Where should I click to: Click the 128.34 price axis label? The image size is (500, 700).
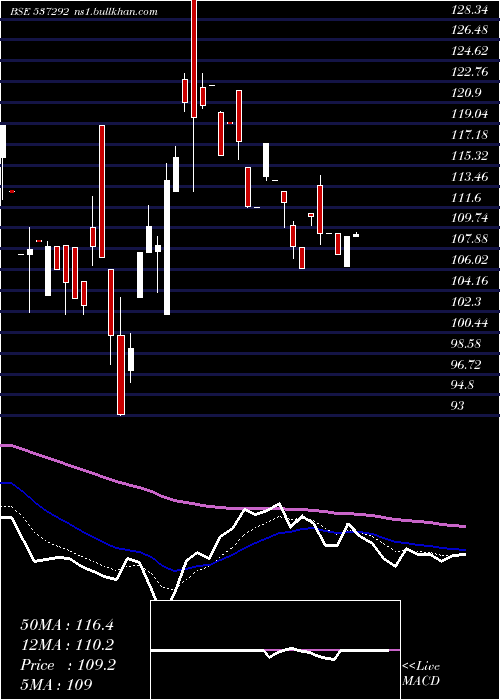tap(469, 10)
